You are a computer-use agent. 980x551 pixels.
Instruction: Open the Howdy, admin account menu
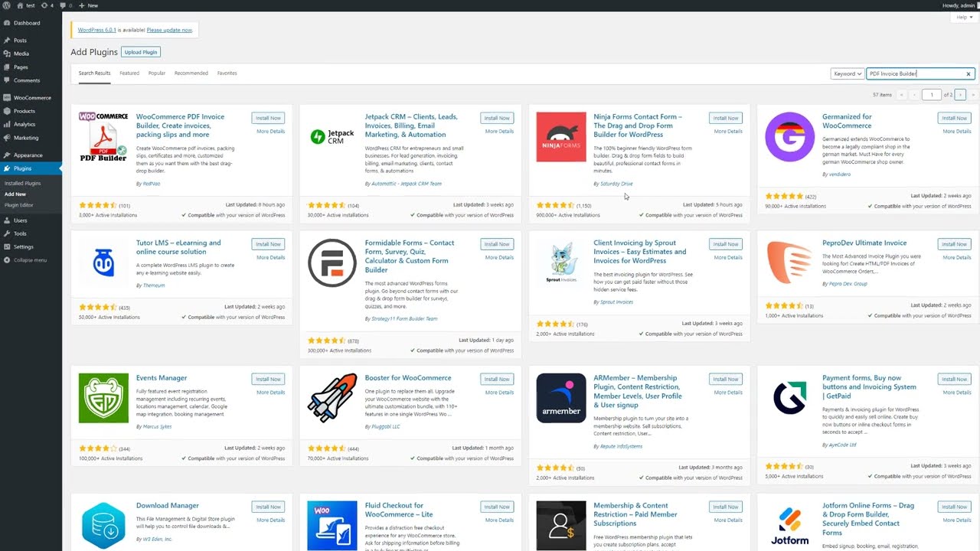pyautogui.click(x=960, y=5)
